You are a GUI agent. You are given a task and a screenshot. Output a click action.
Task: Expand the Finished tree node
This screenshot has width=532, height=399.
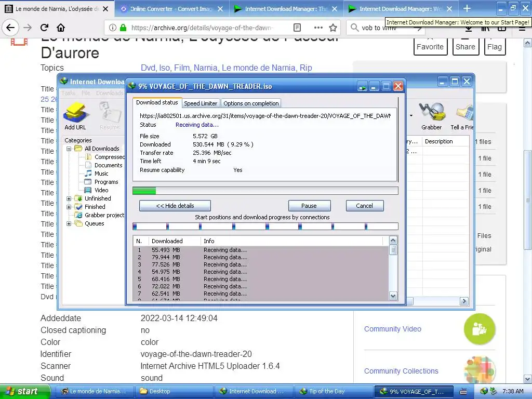coord(69,207)
